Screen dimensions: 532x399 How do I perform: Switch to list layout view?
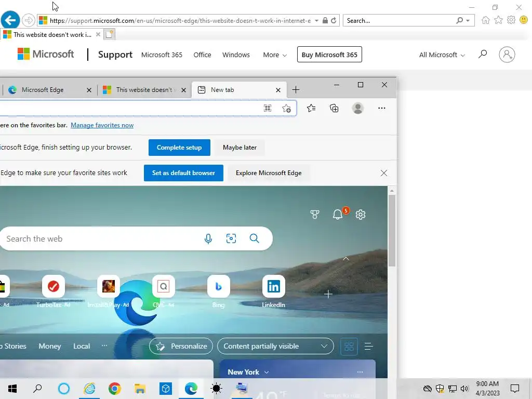pos(369,347)
